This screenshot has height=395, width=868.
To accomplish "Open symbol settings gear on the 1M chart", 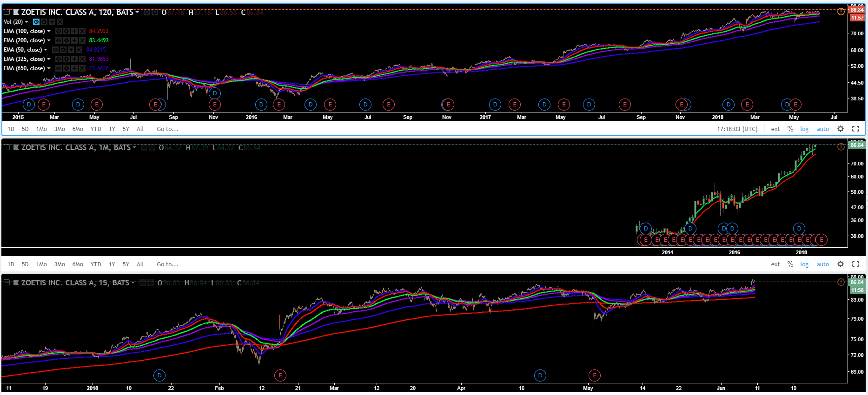I will point(152,148).
